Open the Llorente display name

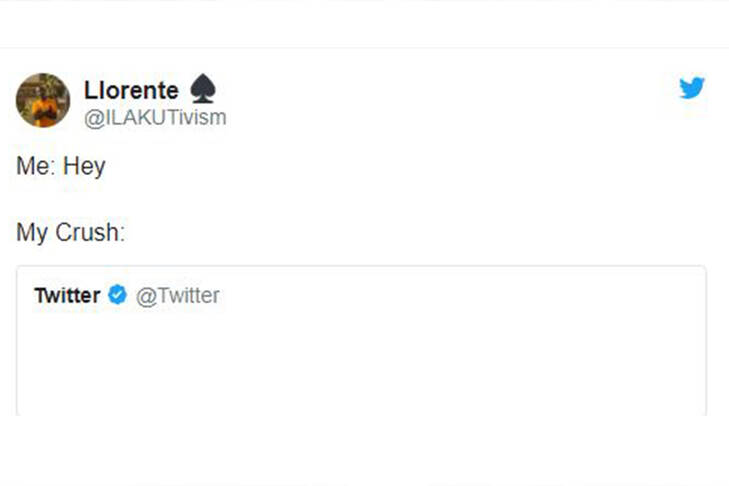point(131,92)
